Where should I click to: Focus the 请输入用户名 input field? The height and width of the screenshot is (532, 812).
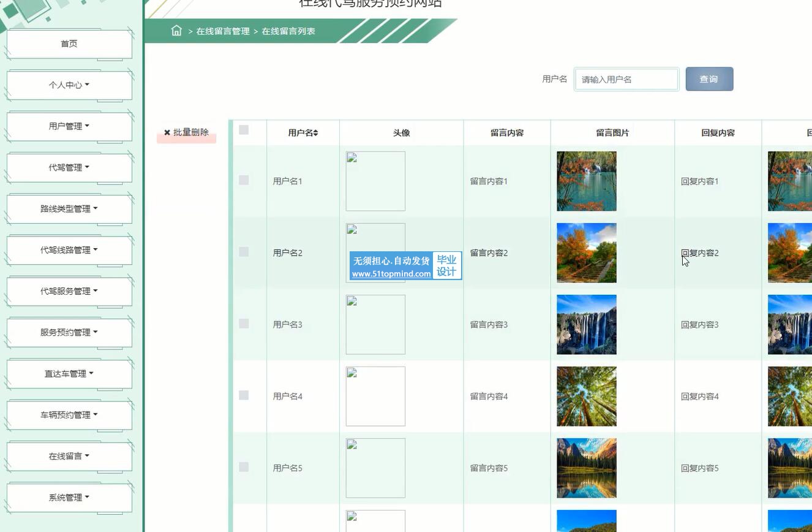(x=626, y=79)
